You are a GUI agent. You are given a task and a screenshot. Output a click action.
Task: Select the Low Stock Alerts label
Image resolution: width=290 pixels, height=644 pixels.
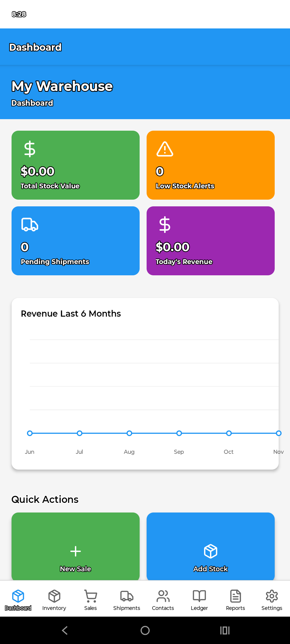[x=185, y=186]
